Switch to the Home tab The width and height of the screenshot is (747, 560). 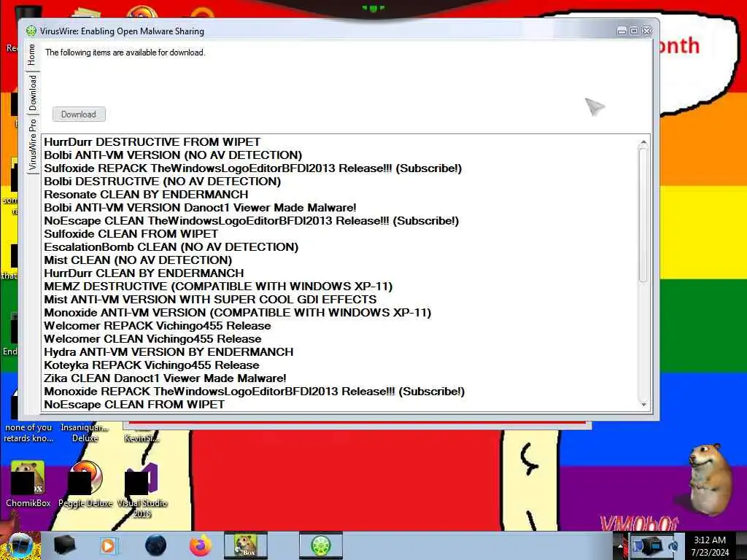[x=32, y=55]
